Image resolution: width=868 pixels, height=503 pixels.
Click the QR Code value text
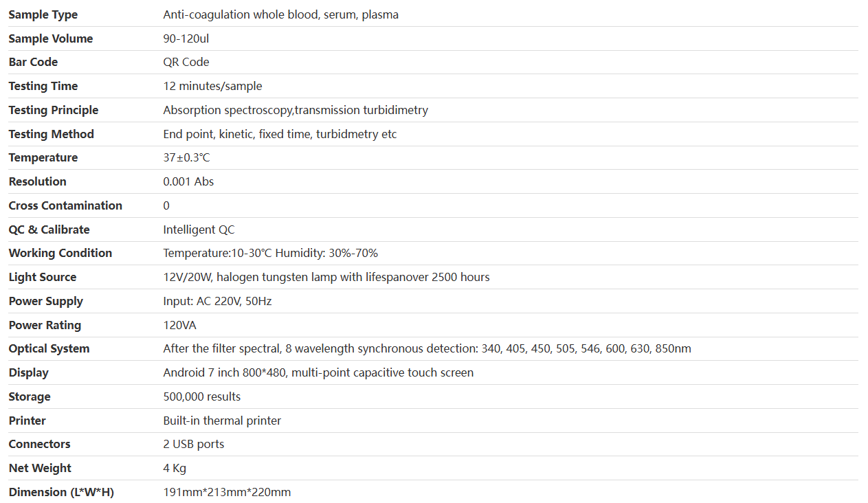pyautogui.click(x=186, y=62)
